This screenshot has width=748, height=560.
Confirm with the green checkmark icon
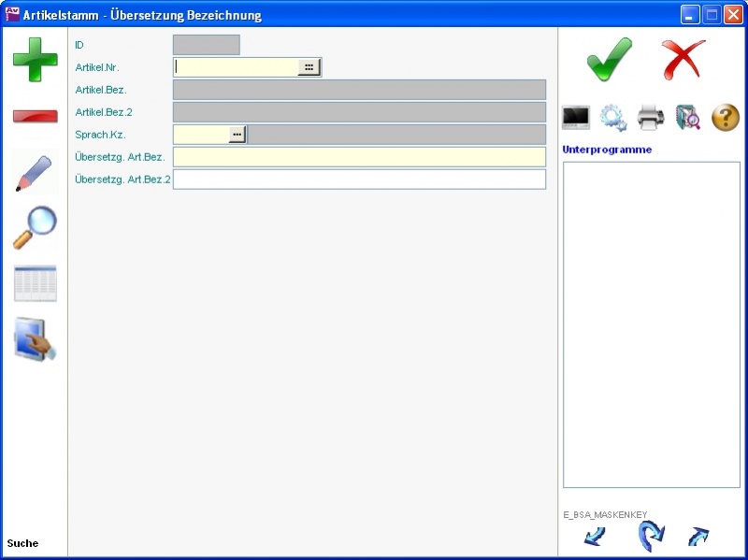tap(610, 60)
